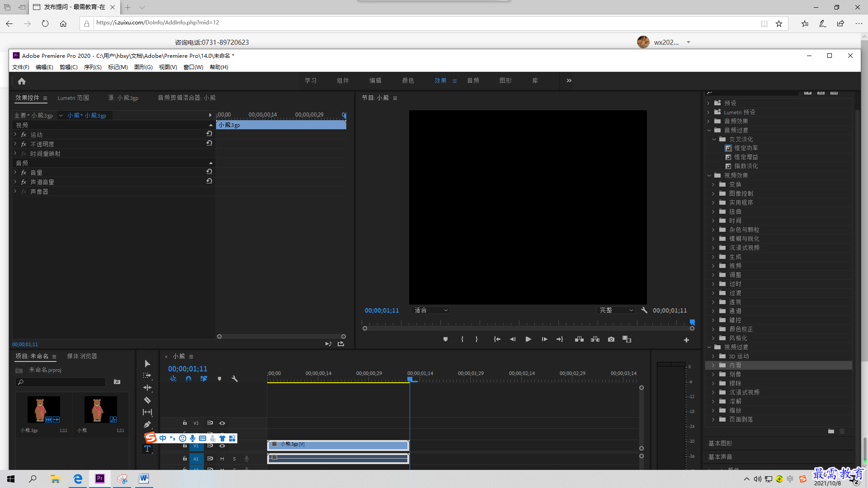Mark In point in Program monitor
This screenshot has width=868, height=488.
click(462, 339)
